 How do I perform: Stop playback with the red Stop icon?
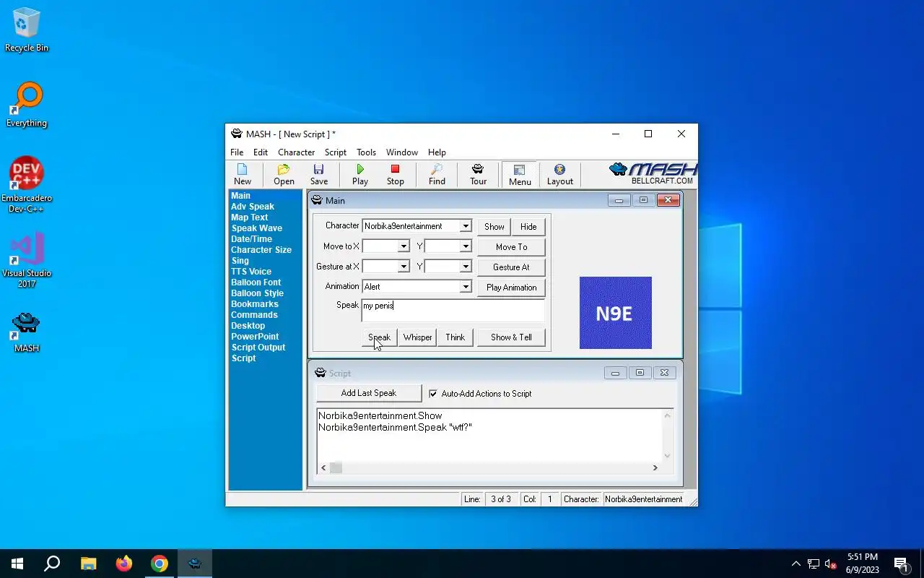(395, 174)
